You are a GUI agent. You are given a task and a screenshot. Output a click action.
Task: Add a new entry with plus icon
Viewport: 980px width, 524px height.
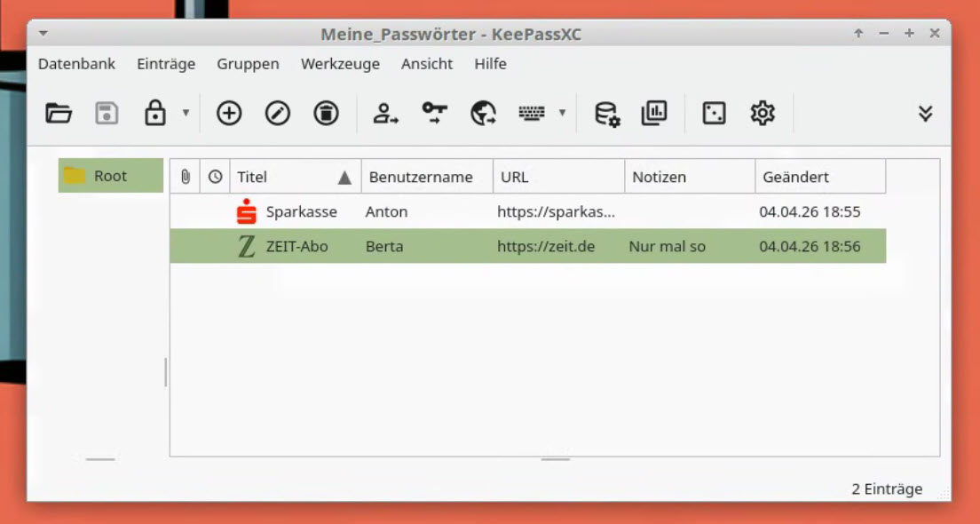tap(229, 114)
